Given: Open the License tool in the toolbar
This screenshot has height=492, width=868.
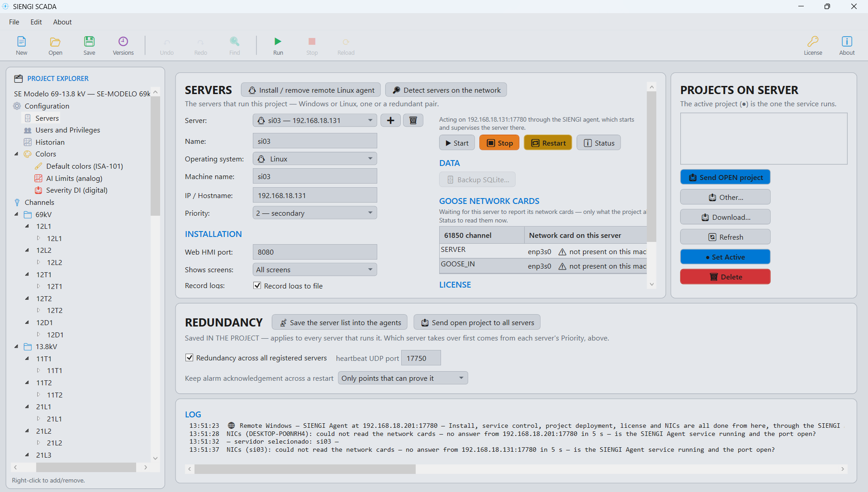Looking at the screenshot, I should pos(813,45).
